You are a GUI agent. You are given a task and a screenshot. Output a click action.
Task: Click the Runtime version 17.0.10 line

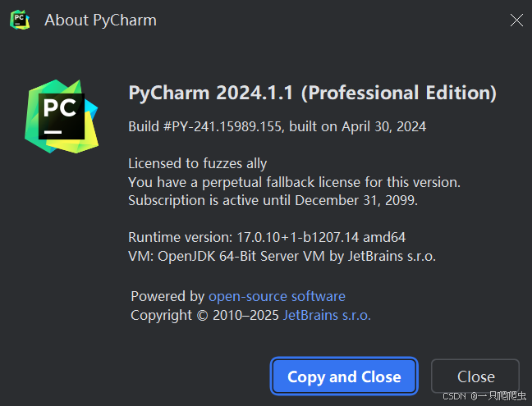[267, 237]
